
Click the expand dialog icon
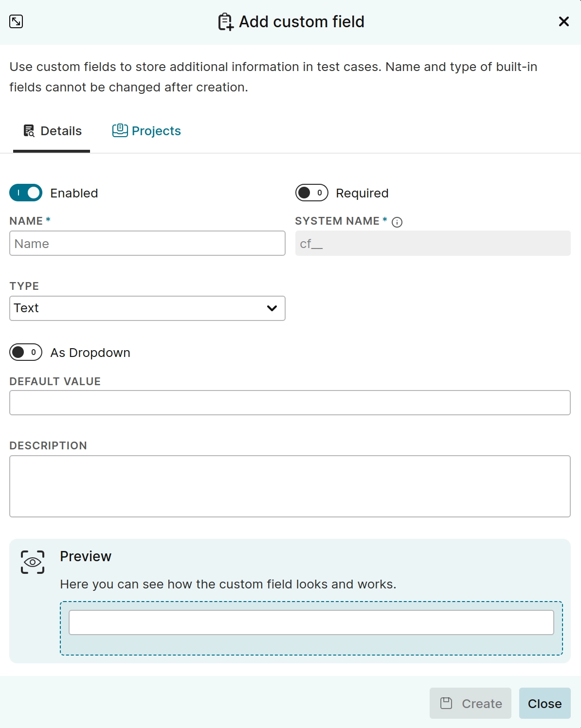click(x=16, y=21)
